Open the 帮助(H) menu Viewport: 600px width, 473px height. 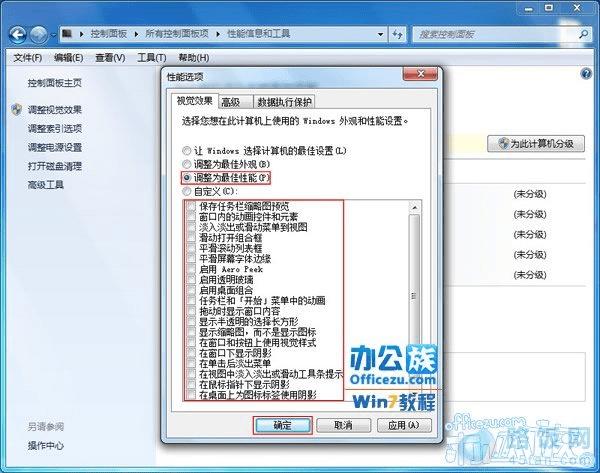tap(194, 58)
